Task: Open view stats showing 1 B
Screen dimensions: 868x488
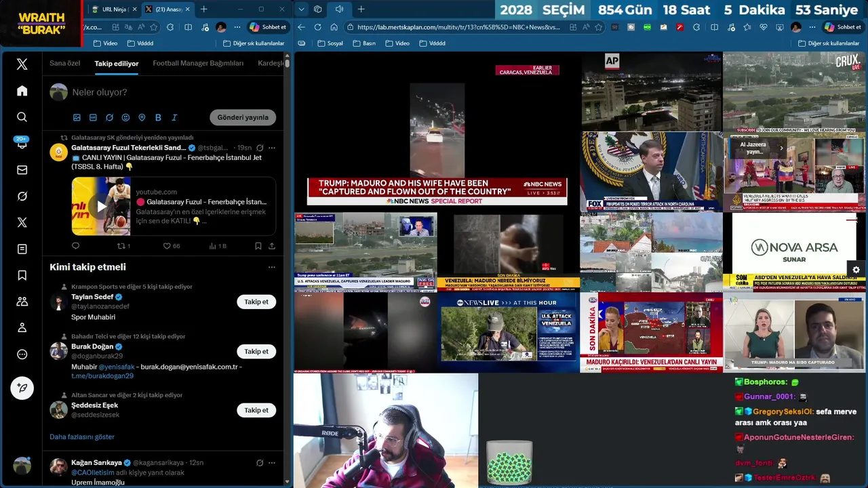Action: 218,246
